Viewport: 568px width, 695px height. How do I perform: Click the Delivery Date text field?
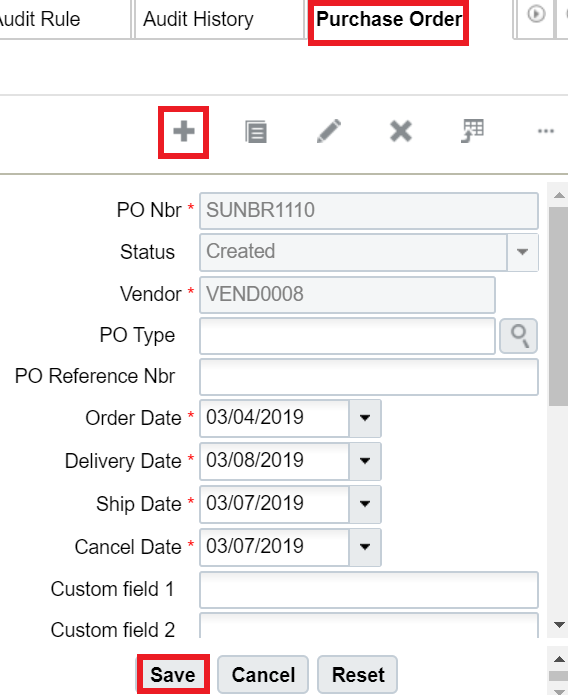[274, 461]
